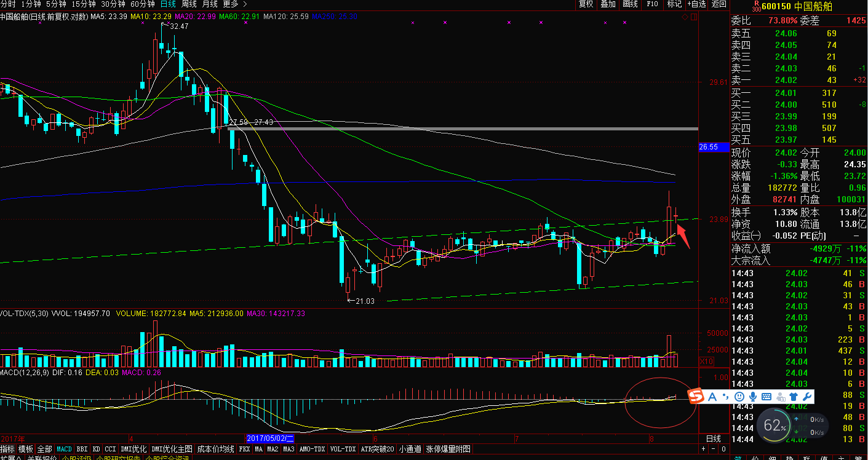The width and height of the screenshot is (868, 460).
Task: Select the FKX indicator
Action: [x=244, y=450]
